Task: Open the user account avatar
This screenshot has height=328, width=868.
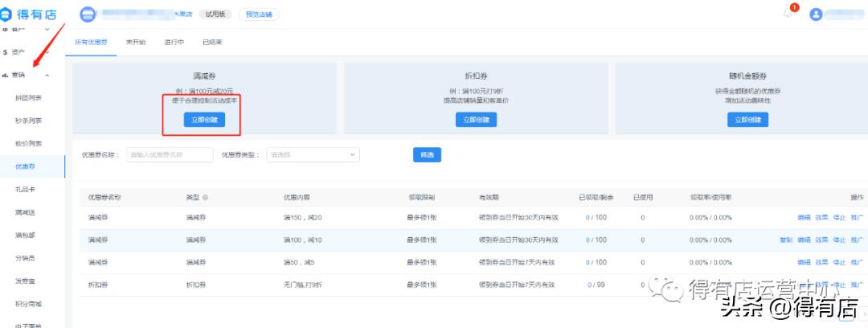Action: click(816, 14)
